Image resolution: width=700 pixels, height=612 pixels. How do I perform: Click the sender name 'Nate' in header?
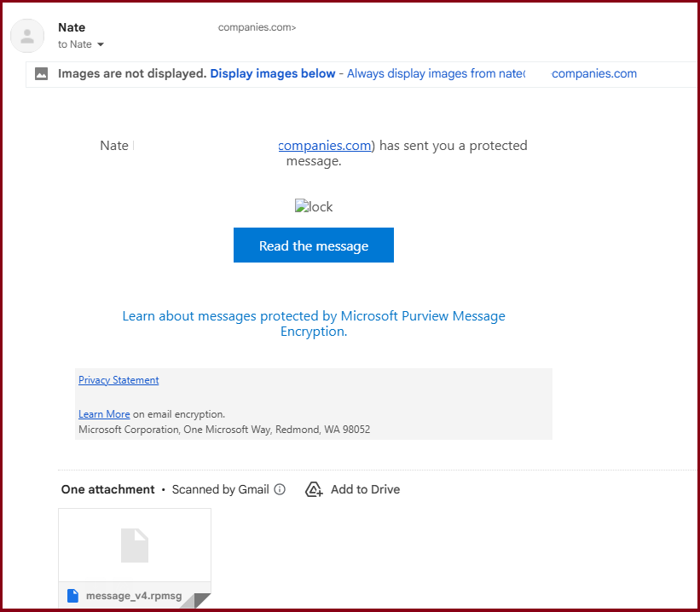pyautogui.click(x=72, y=27)
